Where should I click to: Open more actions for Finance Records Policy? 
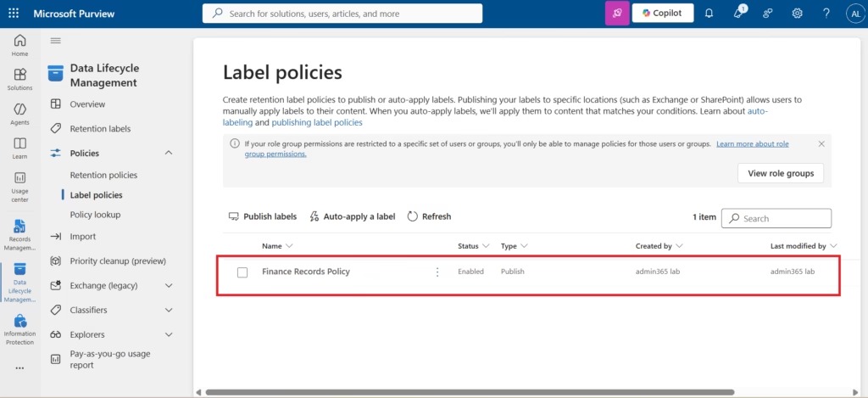437,272
